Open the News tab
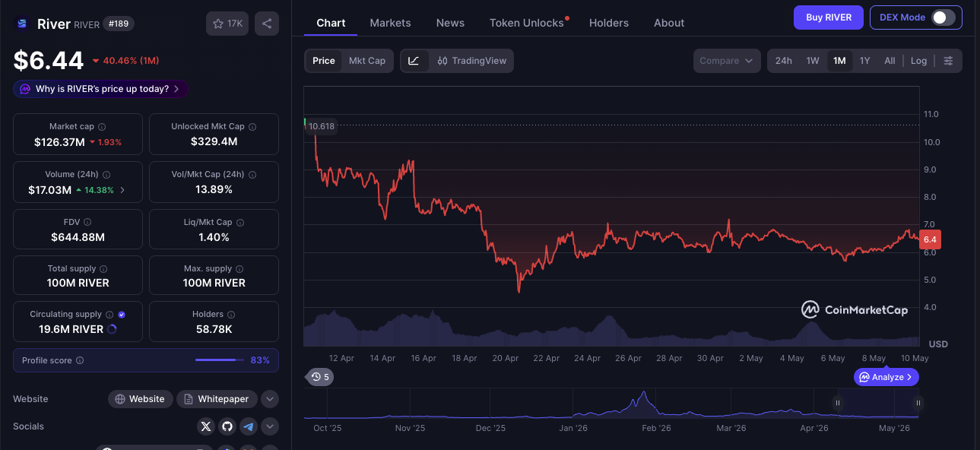980x450 pixels. pyautogui.click(x=450, y=23)
